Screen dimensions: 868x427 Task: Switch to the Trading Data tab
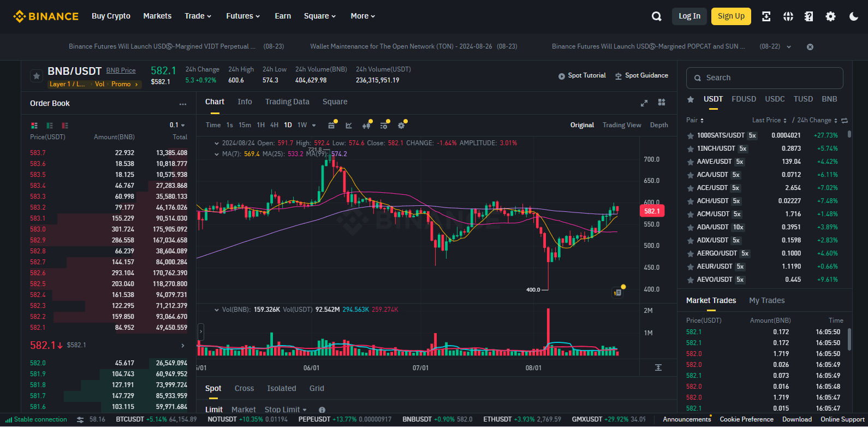click(x=287, y=102)
